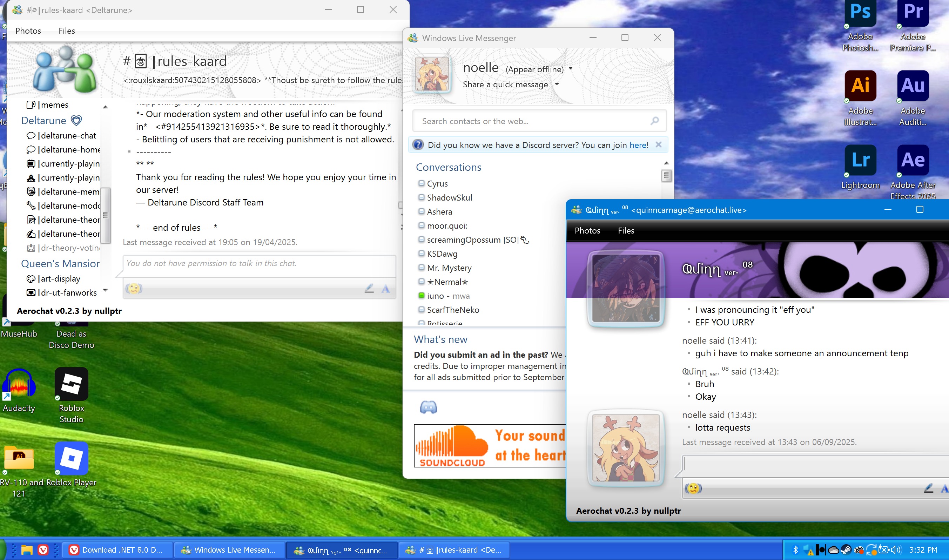Click the SoundCloud advertisement banner
The image size is (949, 560).
(x=490, y=446)
